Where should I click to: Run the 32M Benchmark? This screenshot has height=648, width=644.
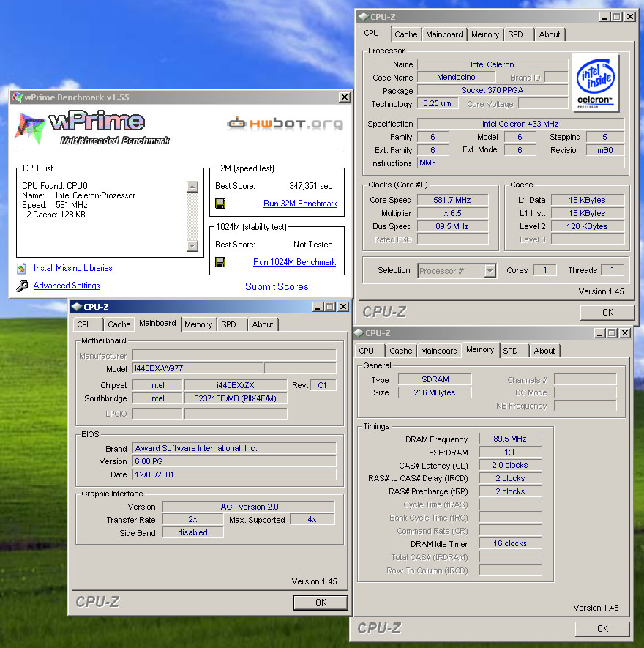300,204
